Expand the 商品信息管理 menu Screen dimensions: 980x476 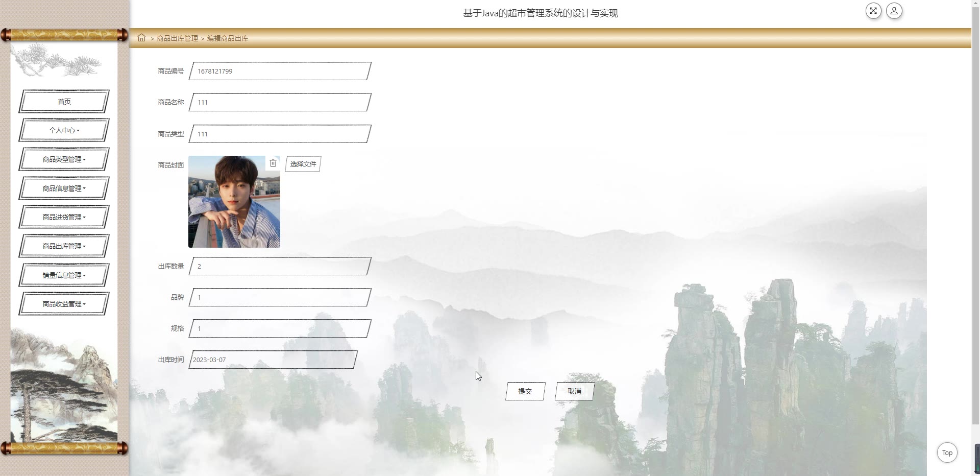64,188
